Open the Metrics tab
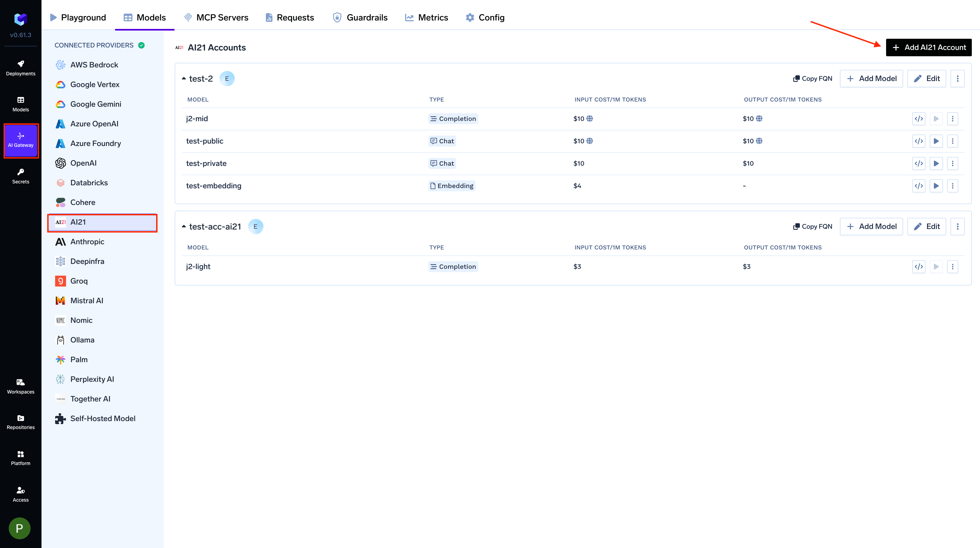 [427, 17]
